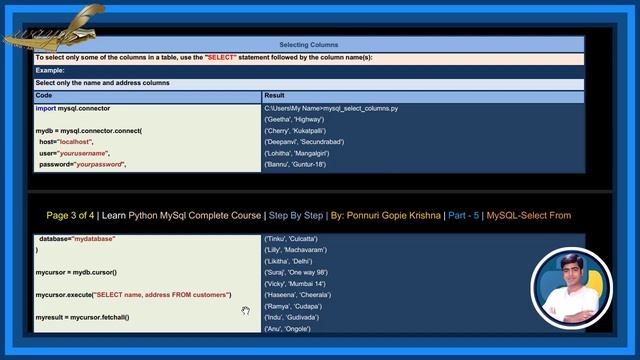The image size is (640, 360).
Task: Click the 'mydb = mysql.connector.connect(' line
Action: (x=89, y=131)
